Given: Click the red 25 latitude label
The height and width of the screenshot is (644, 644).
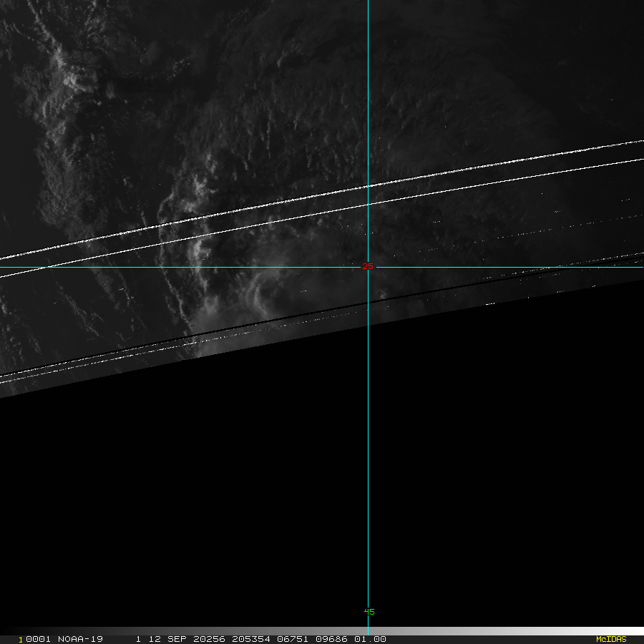Looking at the screenshot, I should 368,267.
